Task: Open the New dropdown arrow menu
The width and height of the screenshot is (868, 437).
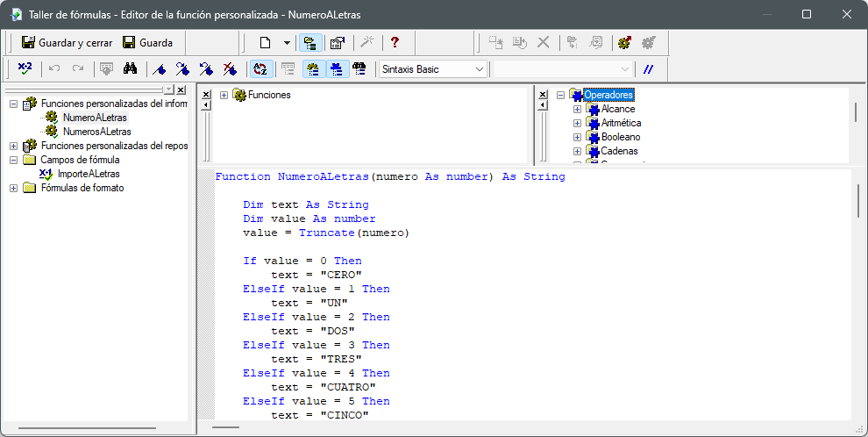Action: click(287, 42)
